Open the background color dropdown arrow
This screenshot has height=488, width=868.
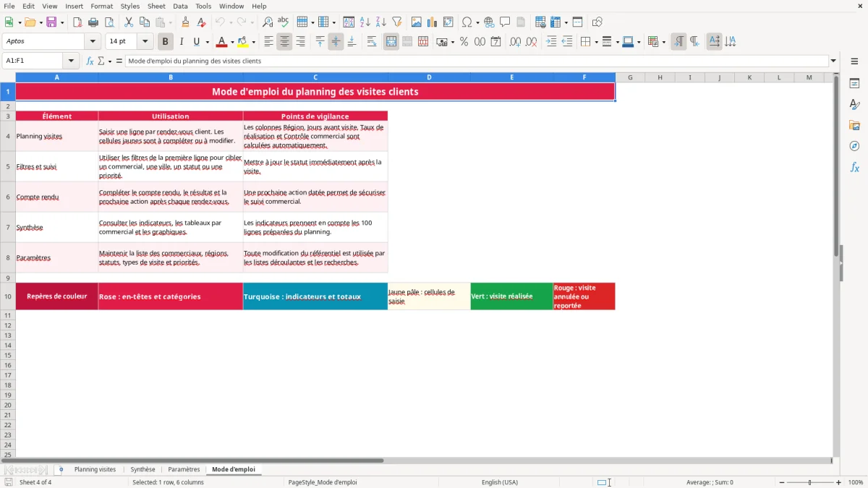tap(253, 42)
